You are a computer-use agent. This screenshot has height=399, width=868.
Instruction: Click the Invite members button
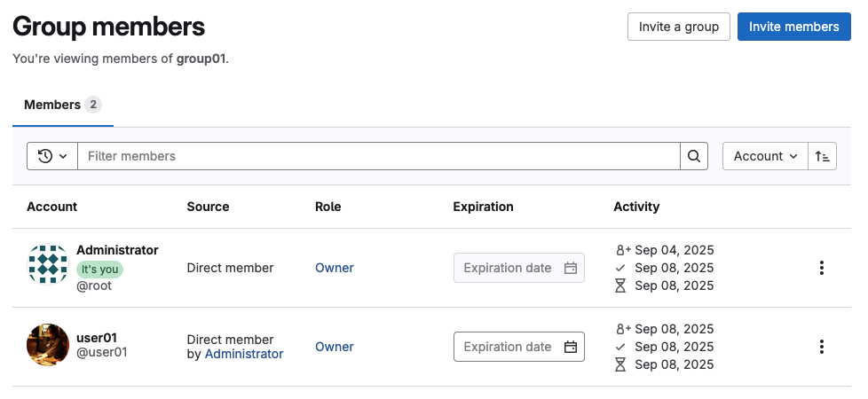793,27
